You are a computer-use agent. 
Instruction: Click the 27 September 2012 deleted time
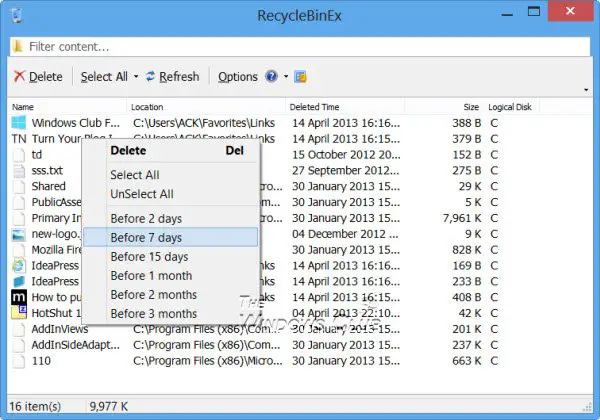346,170
